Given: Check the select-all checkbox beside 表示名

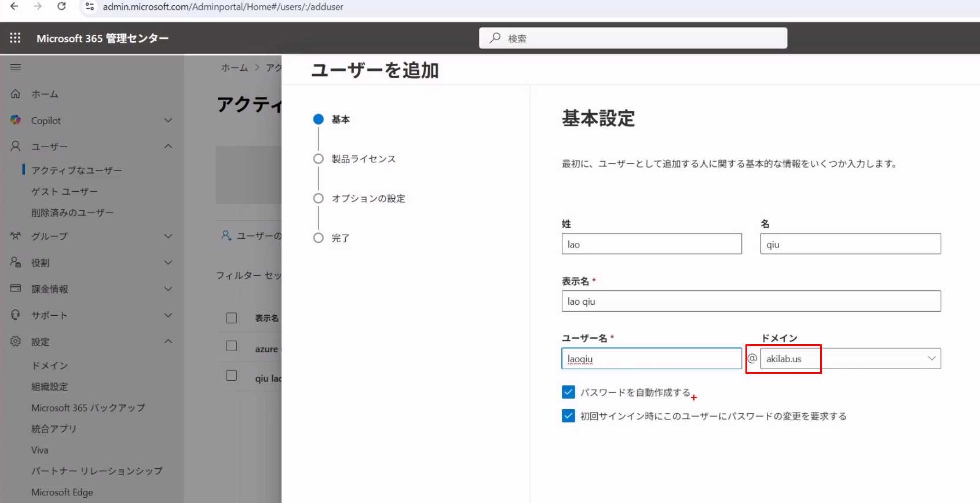Looking at the screenshot, I should pos(232,318).
